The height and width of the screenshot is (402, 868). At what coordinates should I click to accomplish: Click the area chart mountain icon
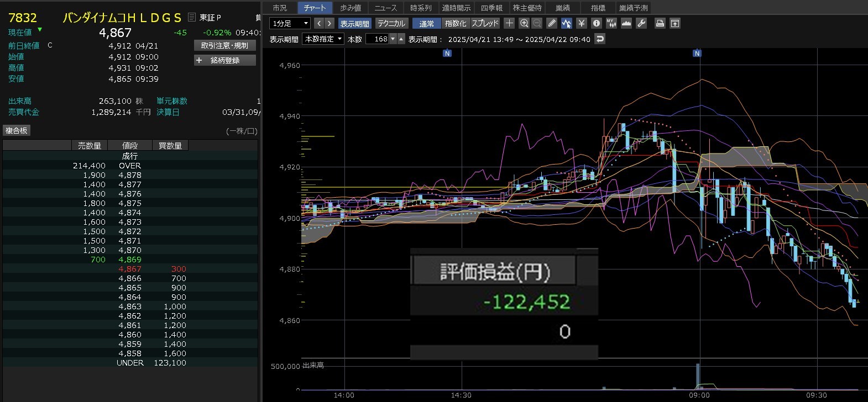click(x=626, y=23)
